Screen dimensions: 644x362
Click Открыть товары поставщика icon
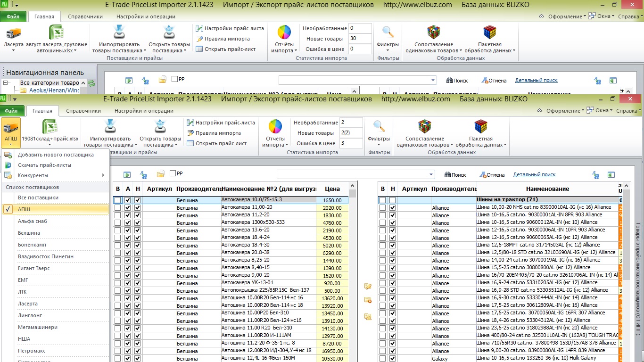click(160, 126)
